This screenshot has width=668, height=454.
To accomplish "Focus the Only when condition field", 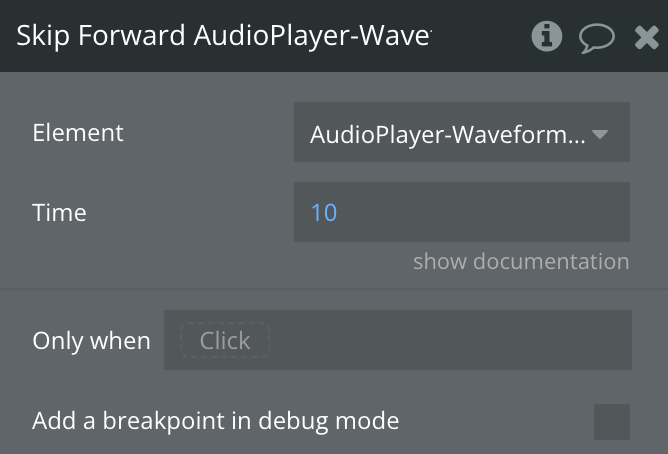I will point(450,341).
